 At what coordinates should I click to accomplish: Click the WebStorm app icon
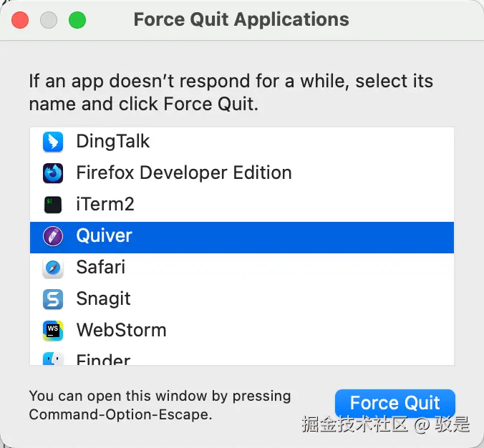pos(53,331)
